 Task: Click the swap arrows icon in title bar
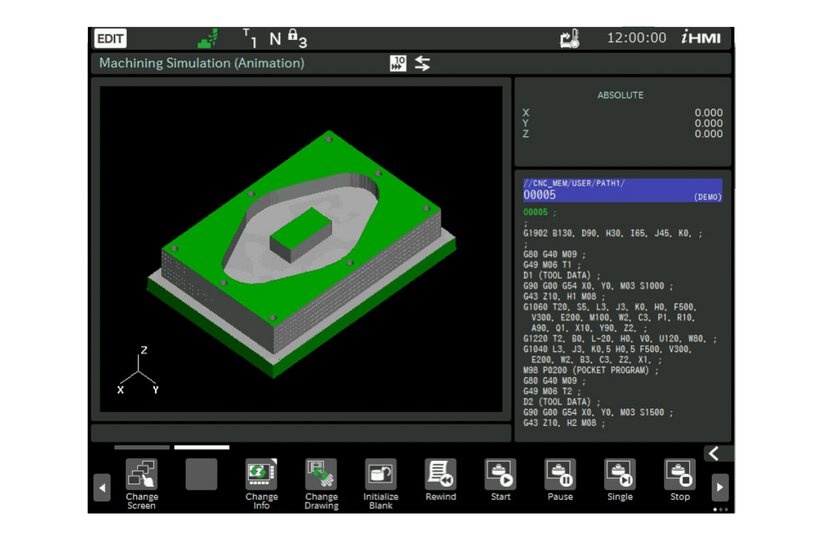click(x=423, y=64)
